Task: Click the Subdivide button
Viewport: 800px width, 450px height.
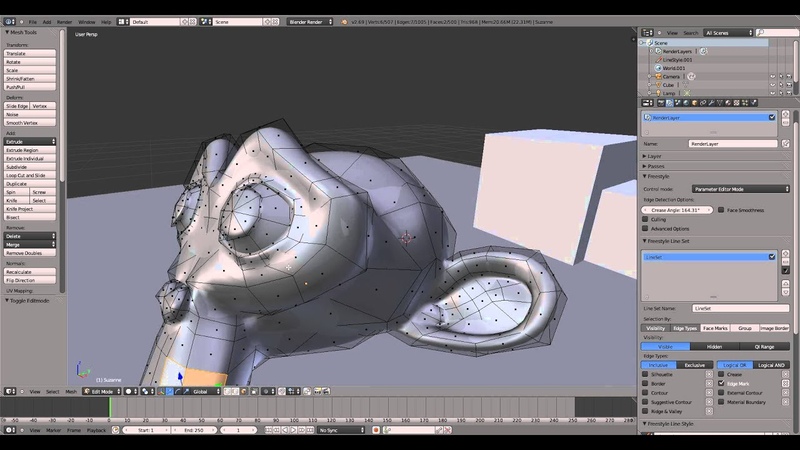Action: click(x=30, y=167)
